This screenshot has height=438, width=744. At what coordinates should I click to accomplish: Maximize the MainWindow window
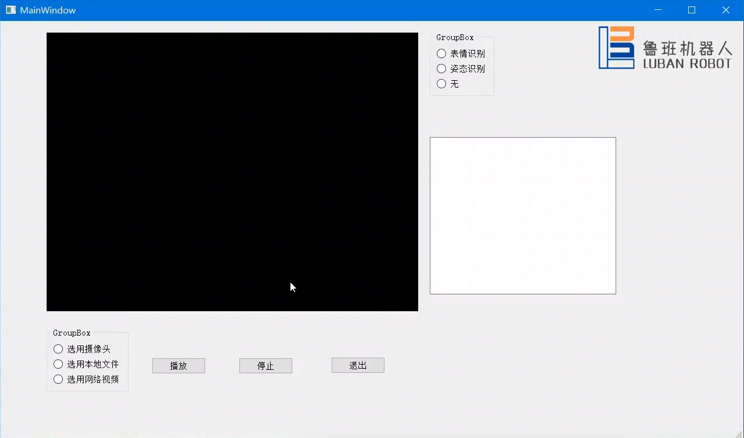(x=692, y=10)
